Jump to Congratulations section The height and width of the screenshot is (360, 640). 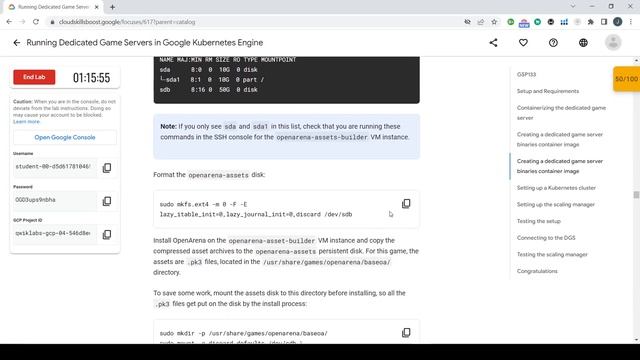click(x=537, y=271)
